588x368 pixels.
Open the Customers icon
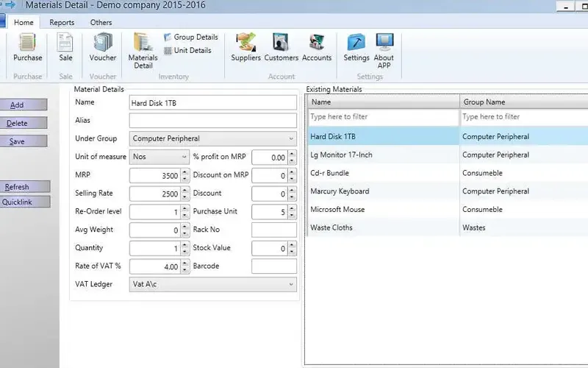tap(282, 47)
